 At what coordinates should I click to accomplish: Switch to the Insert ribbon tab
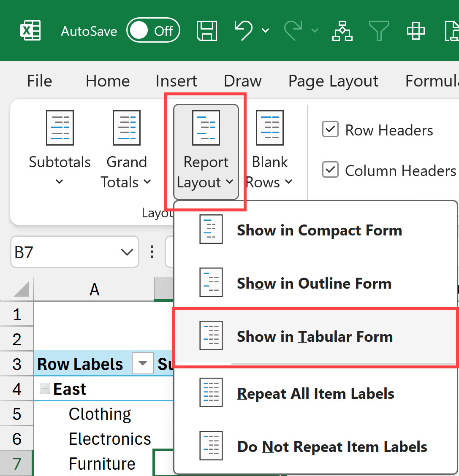pos(176,81)
